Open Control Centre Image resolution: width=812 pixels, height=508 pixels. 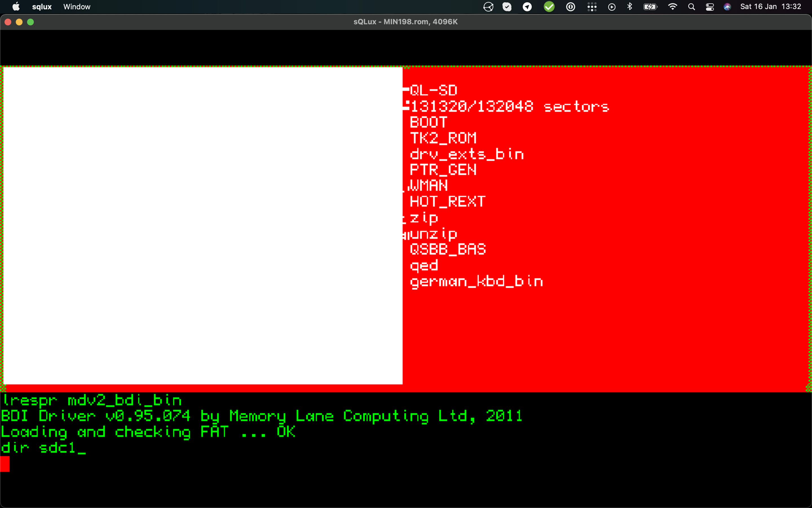click(x=710, y=7)
